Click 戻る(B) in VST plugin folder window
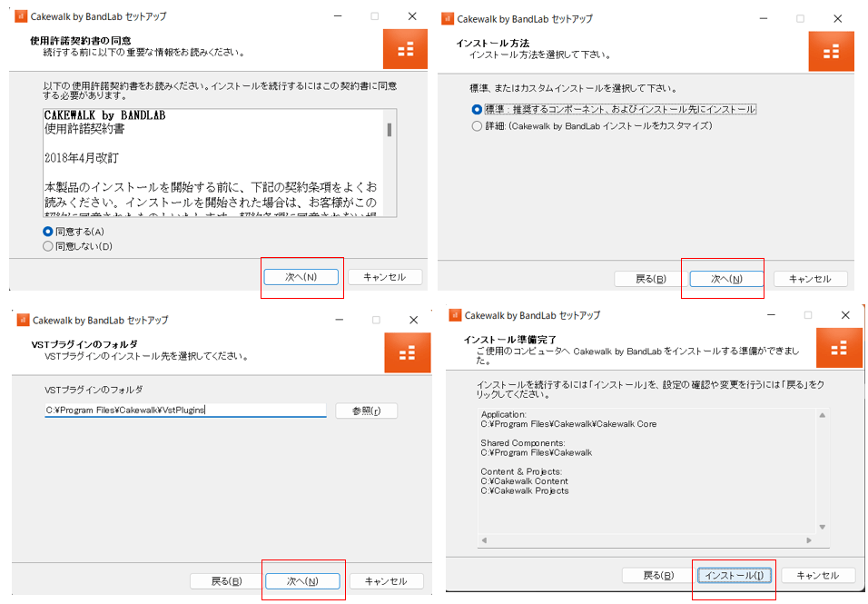868x604 pixels. pos(226,581)
